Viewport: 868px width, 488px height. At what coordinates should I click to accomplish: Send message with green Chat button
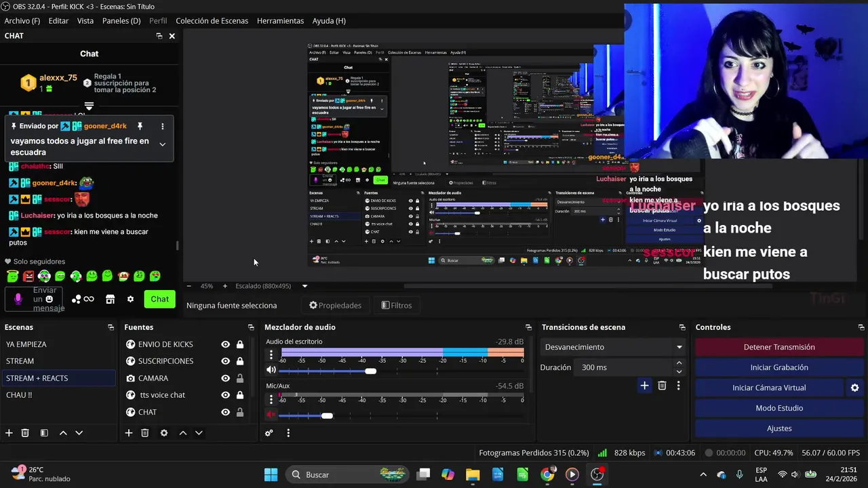point(160,299)
